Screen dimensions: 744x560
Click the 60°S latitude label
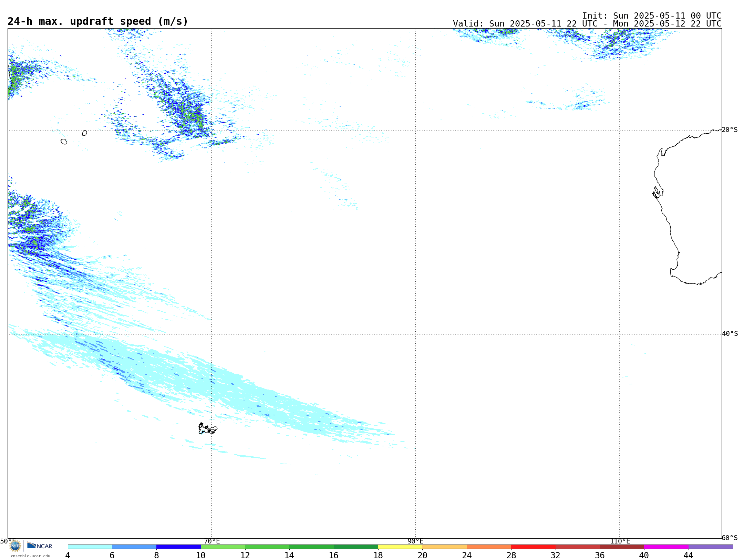(730, 538)
